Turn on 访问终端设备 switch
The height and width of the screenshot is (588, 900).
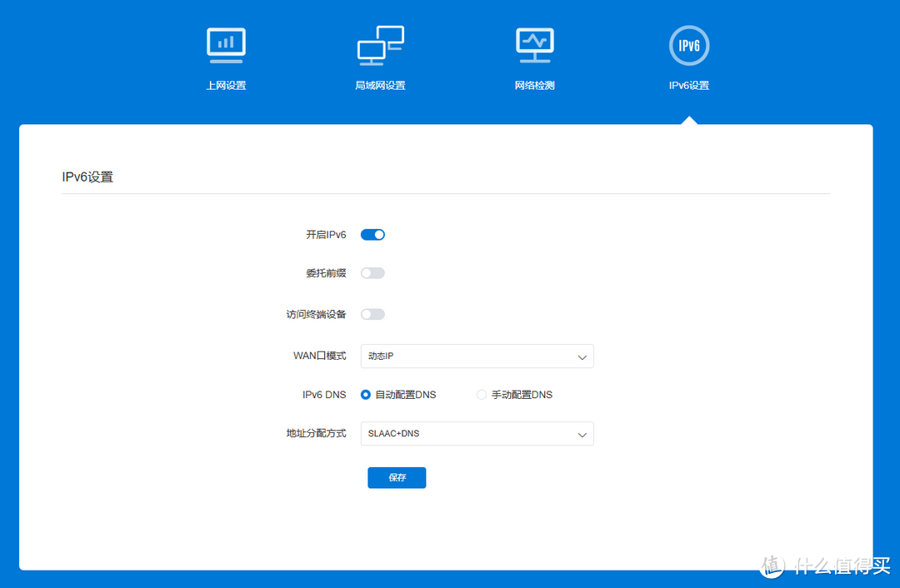372,314
